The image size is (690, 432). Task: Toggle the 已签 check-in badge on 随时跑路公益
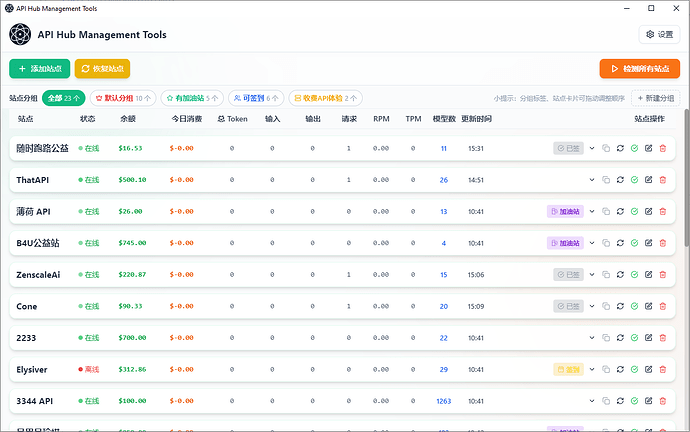(x=569, y=148)
